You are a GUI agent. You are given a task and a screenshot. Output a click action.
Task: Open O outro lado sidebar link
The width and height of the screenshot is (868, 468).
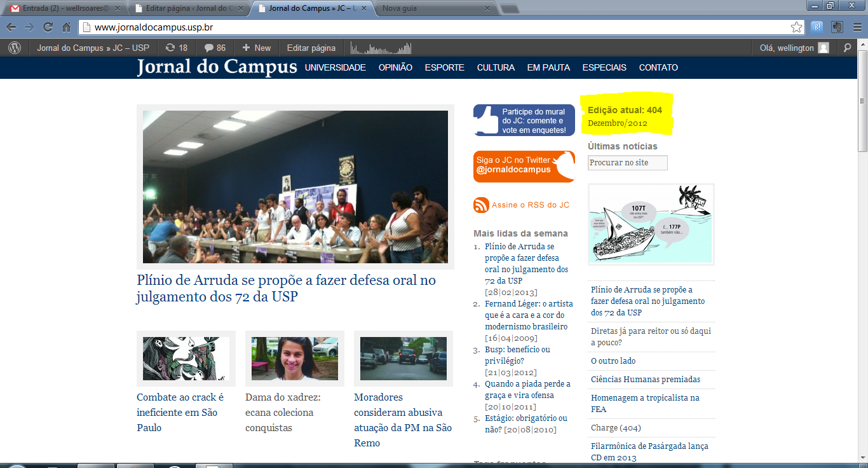[613, 361]
